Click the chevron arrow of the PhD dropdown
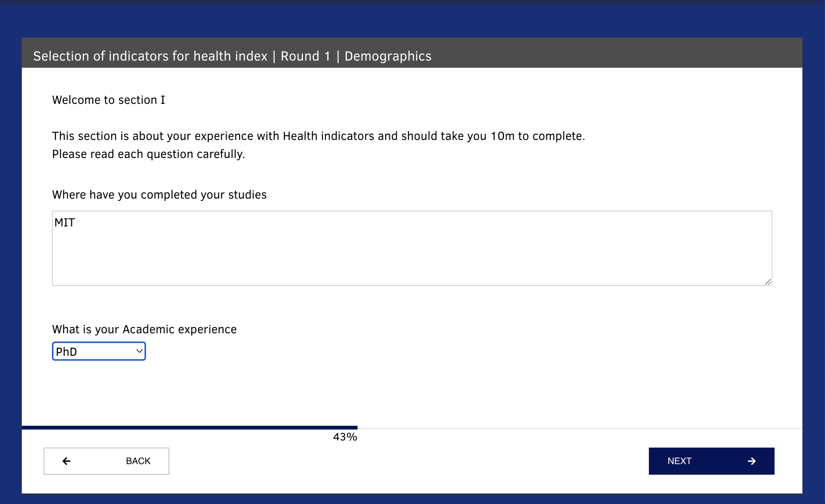This screenshot has height=504, width=825. (x=139, y=351)
